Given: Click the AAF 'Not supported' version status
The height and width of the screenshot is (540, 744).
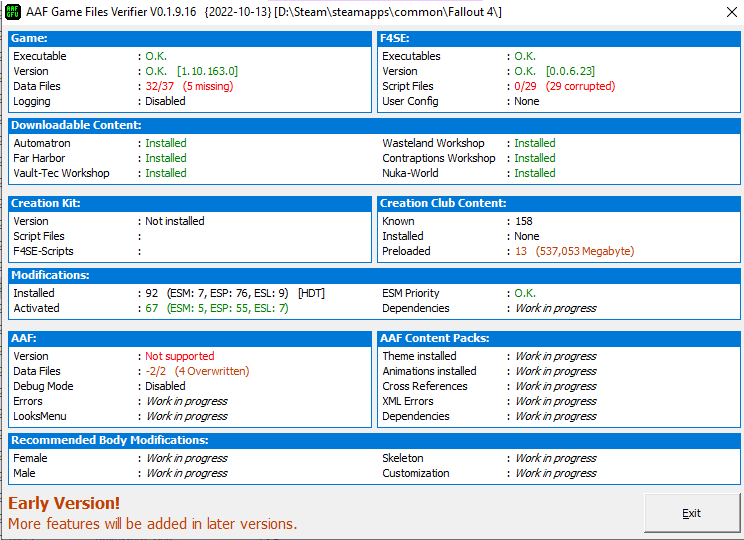Looking at the screenshot, I should pos(179,356).
